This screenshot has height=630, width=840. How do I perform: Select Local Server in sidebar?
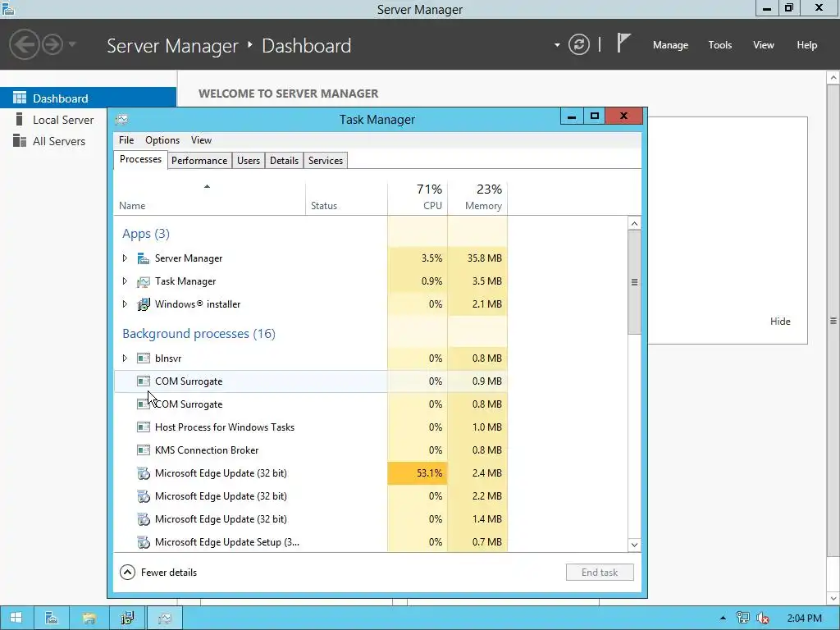click(x=62, y=120)
